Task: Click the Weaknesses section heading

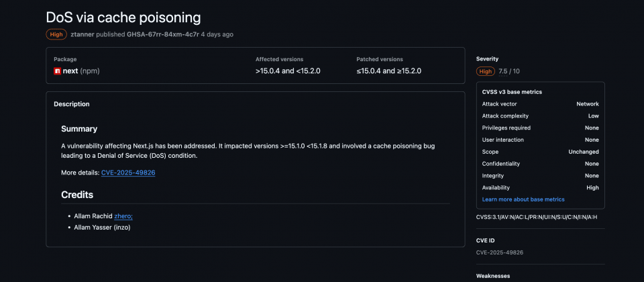Action: coord(493,276)
